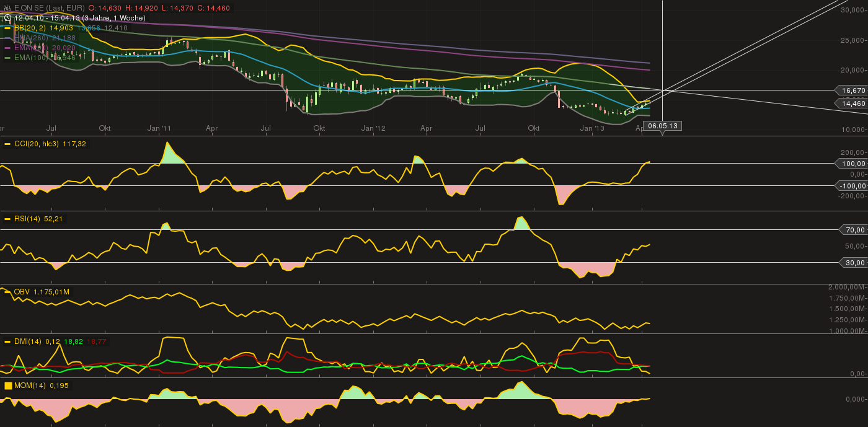Click the Jan '13 time axis label

click(x=592, y=128)
